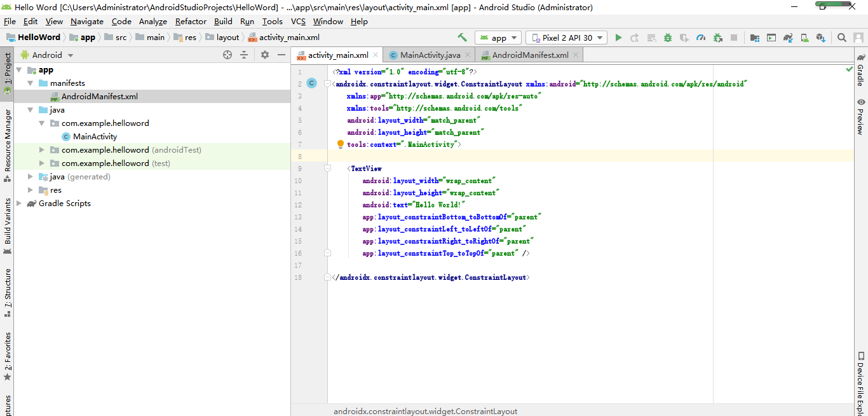The width and height of the screenshot is (868, 416).
Task: Run the app with the green play icon
Action: point(618,38)
